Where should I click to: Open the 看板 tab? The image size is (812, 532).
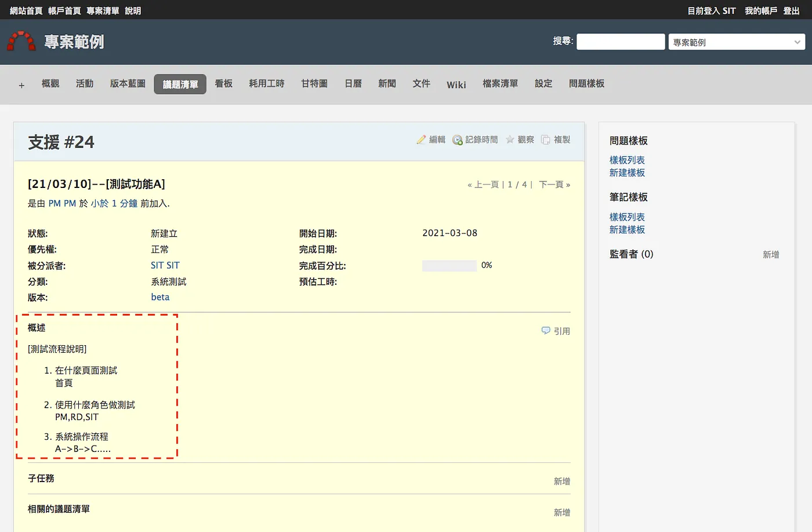click(224, 84)
